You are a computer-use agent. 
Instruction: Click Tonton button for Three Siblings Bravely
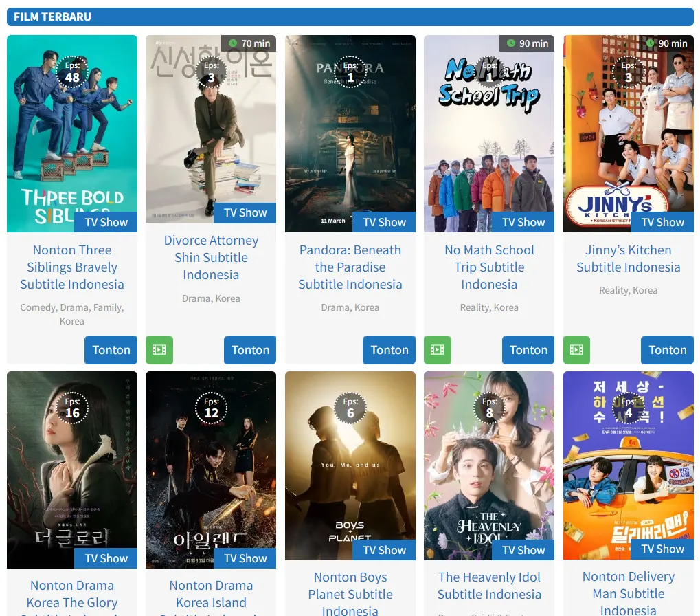click(x=111, y=350)
